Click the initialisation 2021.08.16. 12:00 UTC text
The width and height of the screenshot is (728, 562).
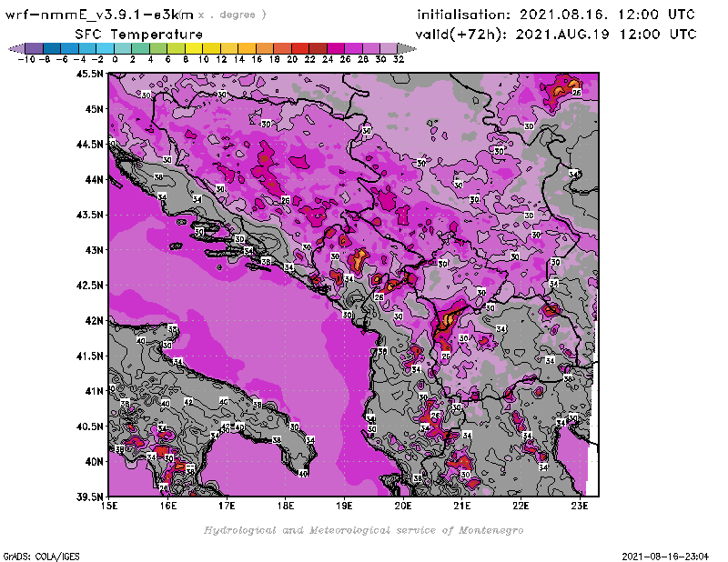[x=556, y=15]
